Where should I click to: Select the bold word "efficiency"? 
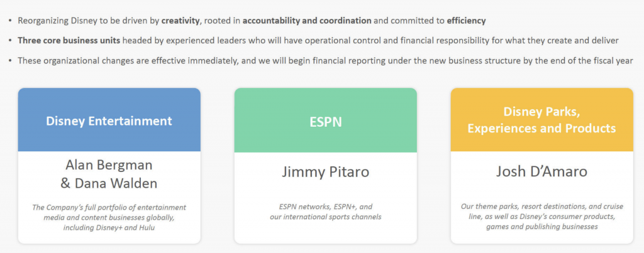(x=466, y=20)
